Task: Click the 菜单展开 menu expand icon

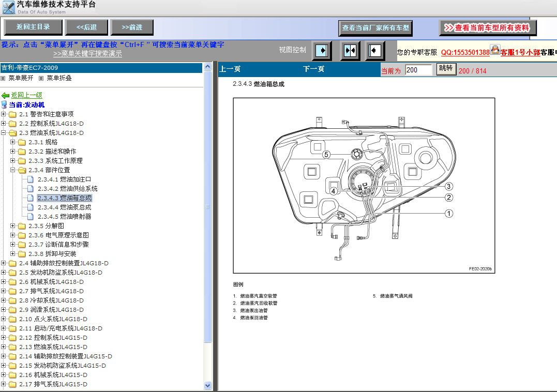Action: pos(3,78)
